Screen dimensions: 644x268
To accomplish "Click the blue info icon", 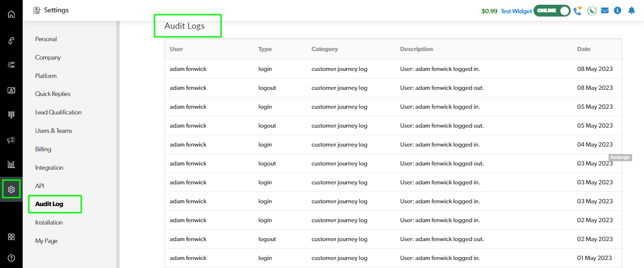I will (x=618, y=10).
